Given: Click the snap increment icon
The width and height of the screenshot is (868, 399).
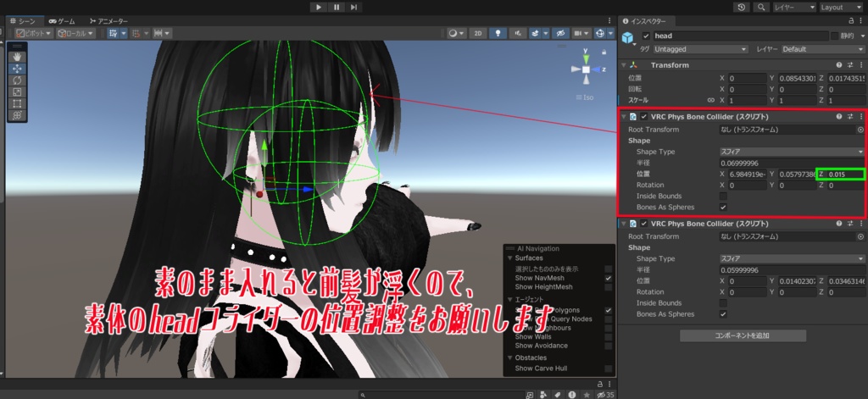Looking at the screenshot, I should [x=159, y=33].
